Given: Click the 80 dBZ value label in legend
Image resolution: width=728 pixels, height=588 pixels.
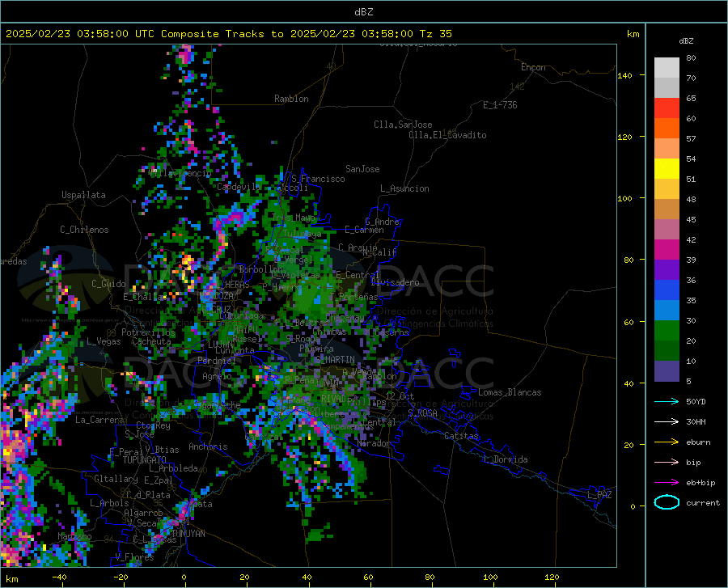Looking at the screenshot, I should coord(691,58).
